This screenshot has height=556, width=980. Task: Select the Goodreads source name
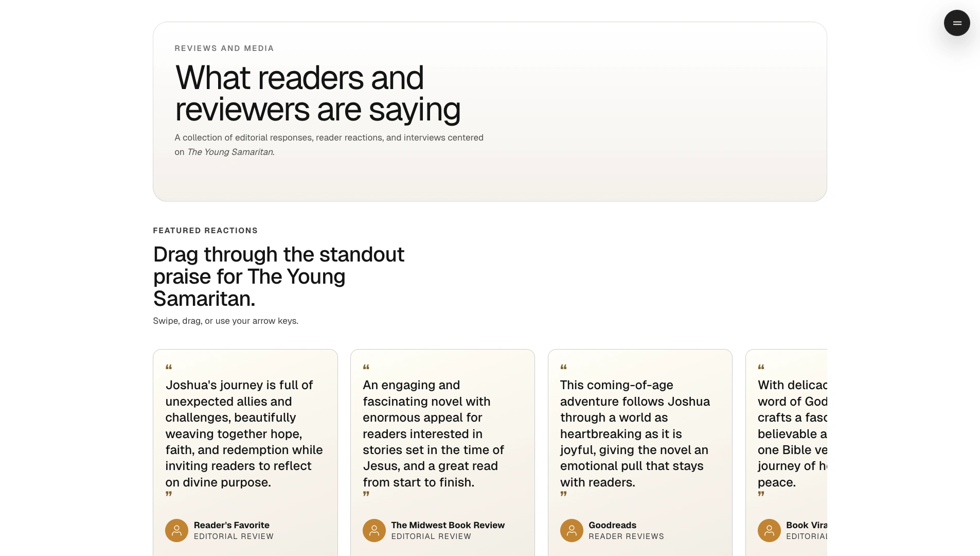pyautogui.click(x=612, y=525)
